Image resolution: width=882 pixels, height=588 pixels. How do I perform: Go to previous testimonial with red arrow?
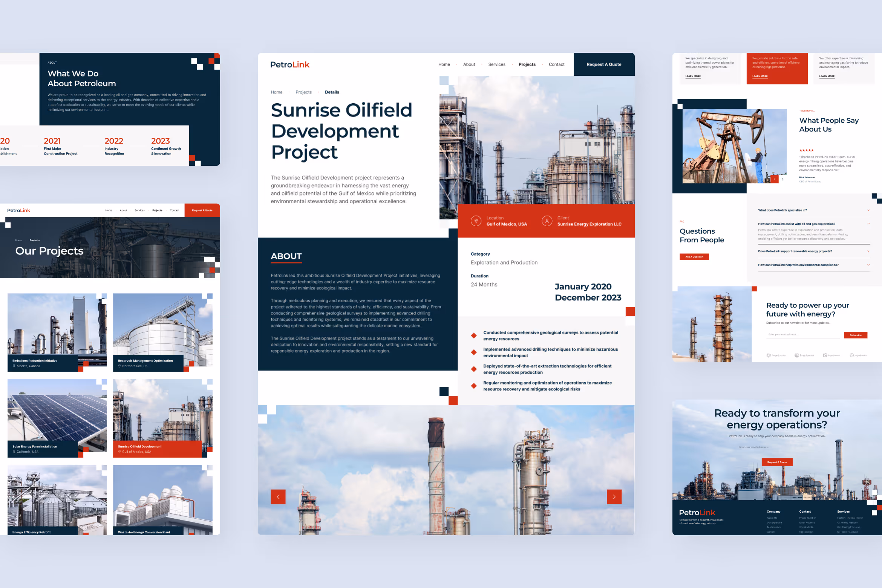tap(775, 179)
